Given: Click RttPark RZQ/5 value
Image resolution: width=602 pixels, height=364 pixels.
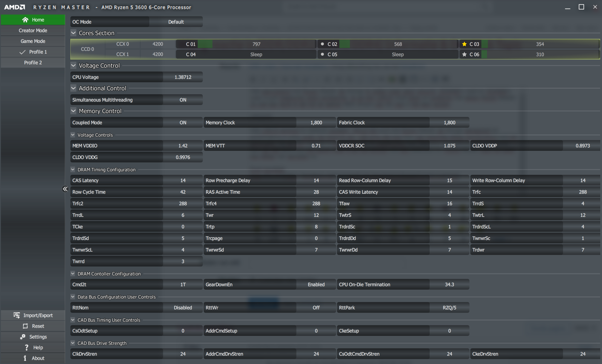Looking at the screenshot, I should [x=449, y=308].
